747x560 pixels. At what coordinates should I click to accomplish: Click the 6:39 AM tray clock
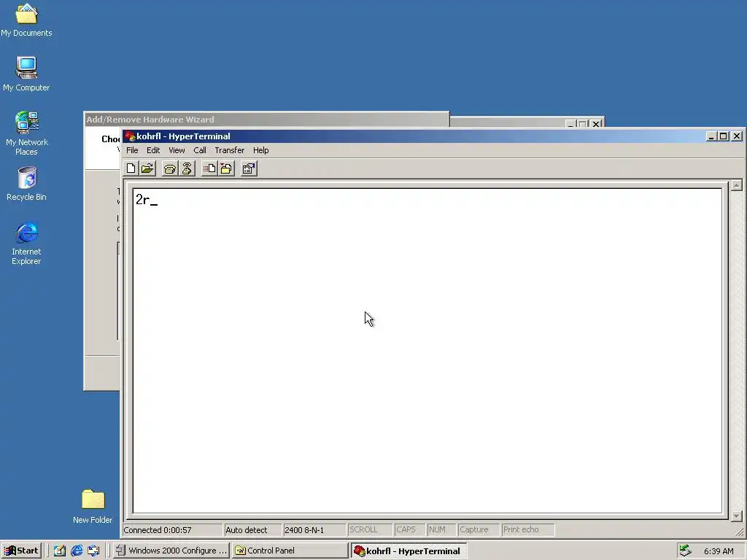tap(719, 551)
